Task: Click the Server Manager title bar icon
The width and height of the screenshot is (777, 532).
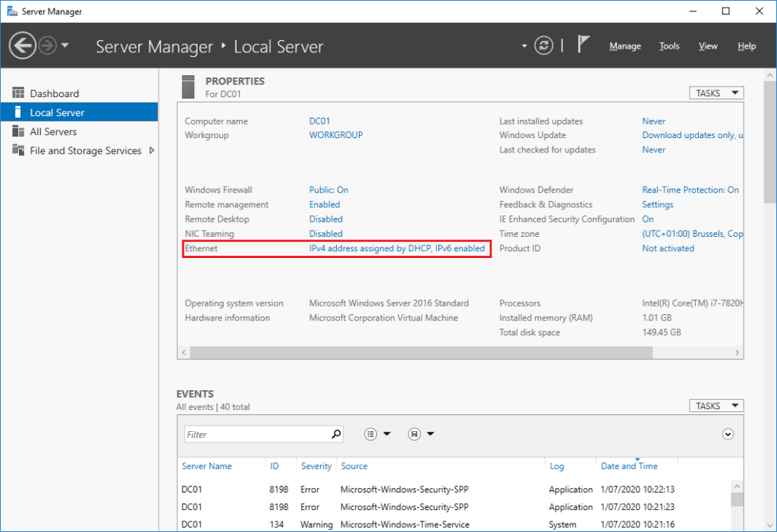Action: (x=12, y=11)
